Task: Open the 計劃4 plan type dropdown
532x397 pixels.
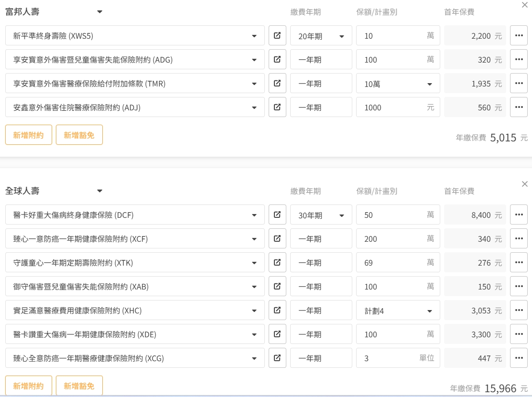Action: click(398, 311)
